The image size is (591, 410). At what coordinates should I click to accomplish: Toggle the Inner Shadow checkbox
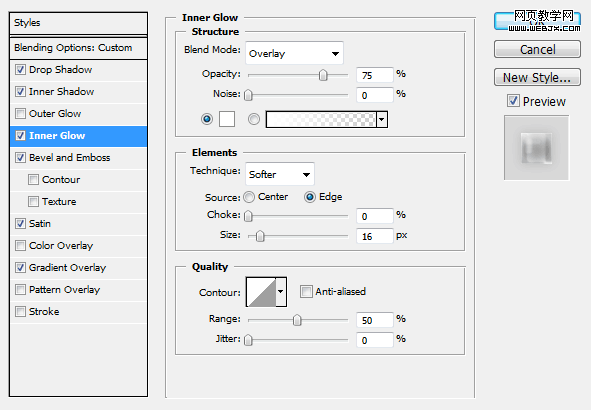click(x=20, y=92)
